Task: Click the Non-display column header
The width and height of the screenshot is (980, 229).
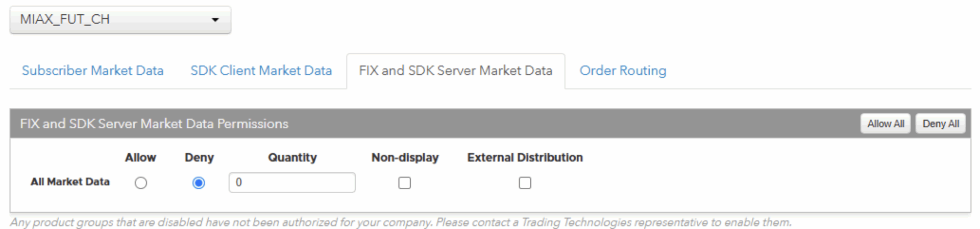Action: pos(405,157)
